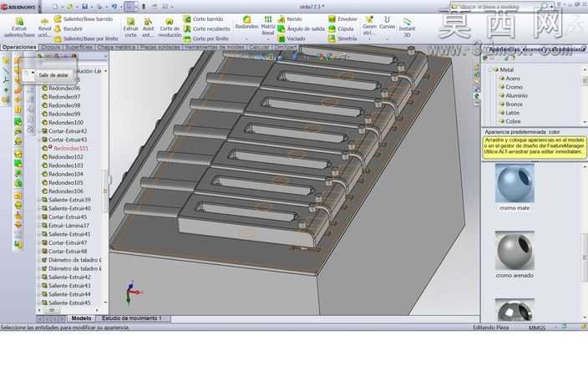Select the Matriz lineal tool

pos(268,25)
